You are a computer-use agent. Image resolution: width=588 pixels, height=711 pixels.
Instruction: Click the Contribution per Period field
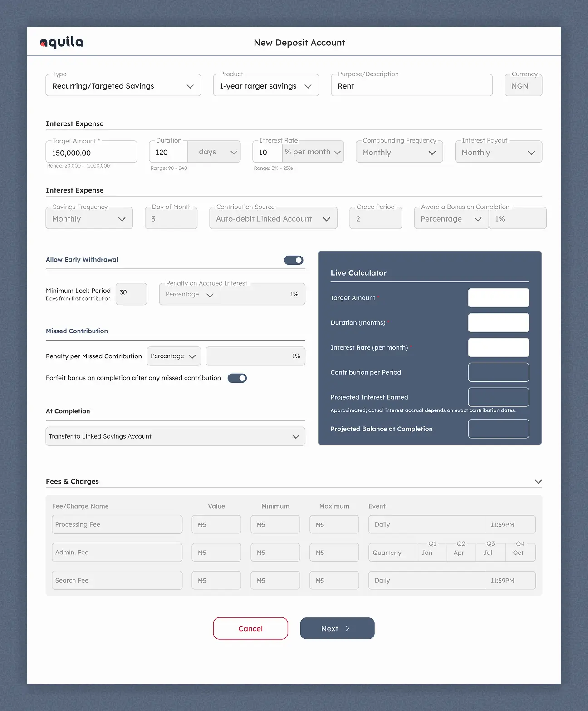coord(499,372)
